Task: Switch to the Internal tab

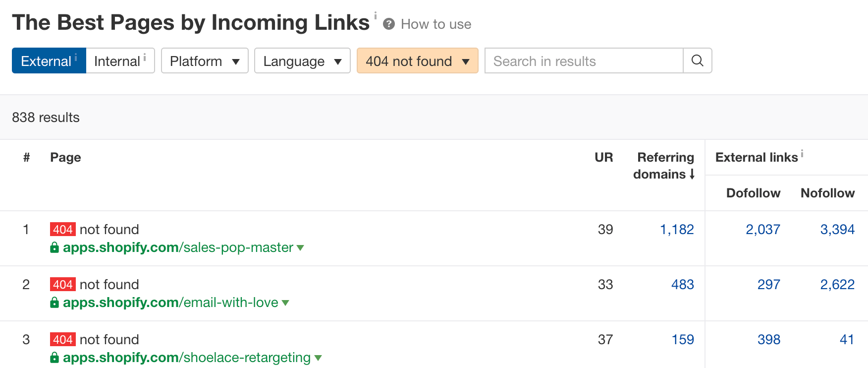Action: coord(120,61)
